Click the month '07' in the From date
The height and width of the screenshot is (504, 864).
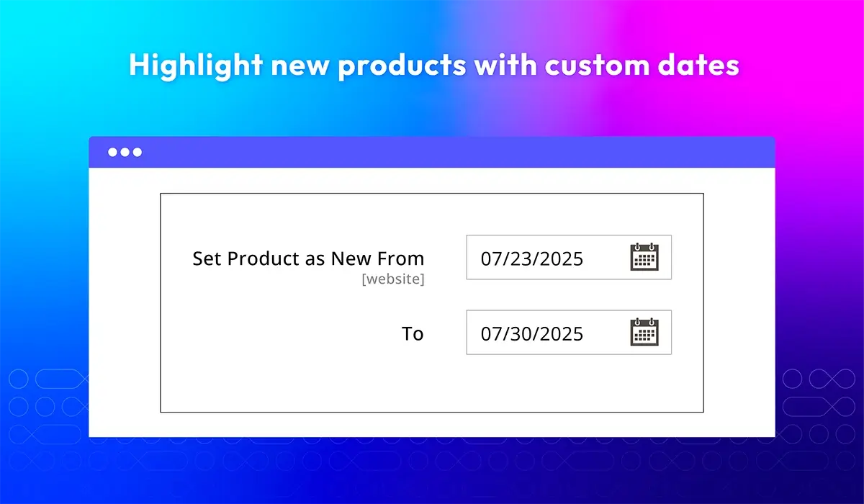(491, 259)
